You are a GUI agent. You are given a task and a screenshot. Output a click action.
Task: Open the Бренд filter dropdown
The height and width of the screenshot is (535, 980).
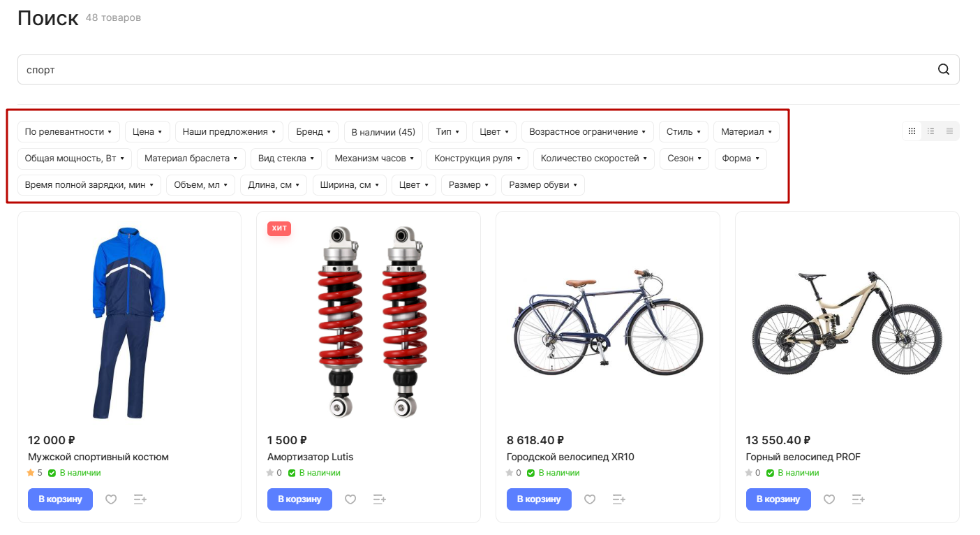coord(313,132)
